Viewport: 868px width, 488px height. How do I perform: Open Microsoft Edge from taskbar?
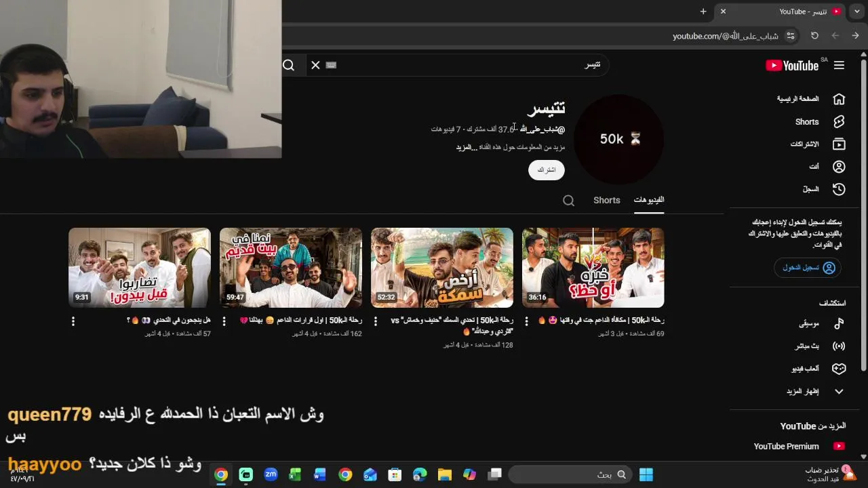pos(420,474)
